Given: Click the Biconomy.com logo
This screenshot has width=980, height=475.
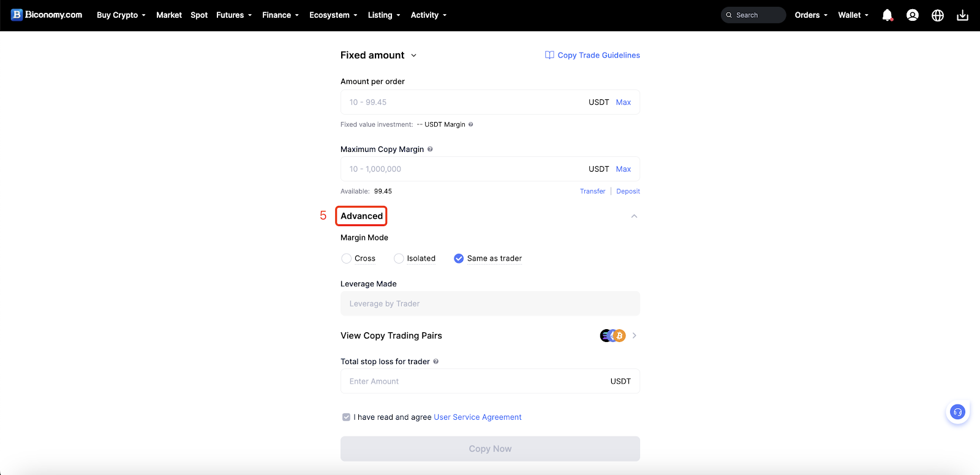Looking at the screenshot, I should pos(47,15).
